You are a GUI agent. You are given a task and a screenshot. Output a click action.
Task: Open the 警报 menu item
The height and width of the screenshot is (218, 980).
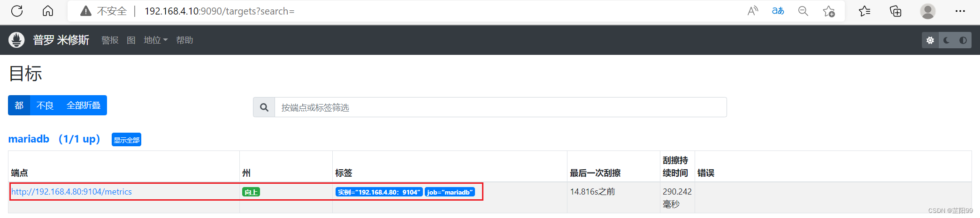(110, 40)
